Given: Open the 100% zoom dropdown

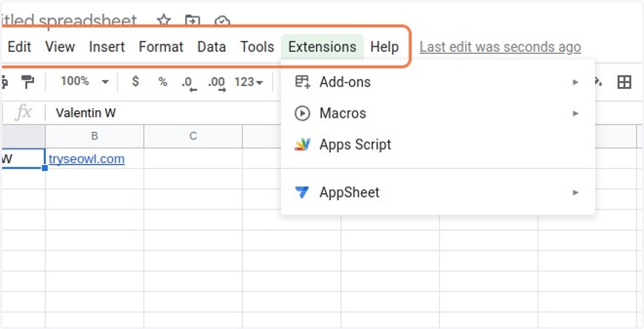Looking at the screenshot, I should (85, 82).
